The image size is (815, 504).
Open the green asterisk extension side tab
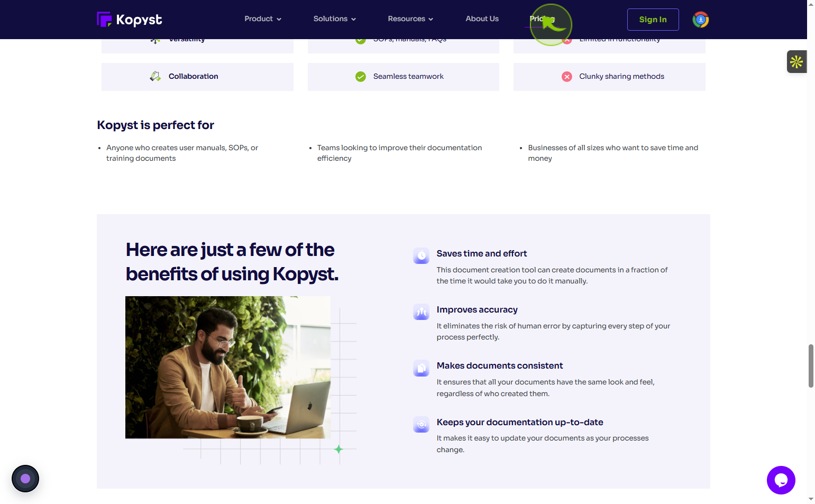796,62
